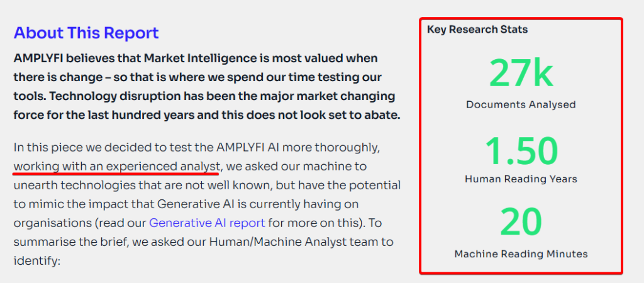Image resolution: width=644 pixels, height=283 pixels.
Task: Click the Documents Analysed label
Action: click(x=521, y=105)
